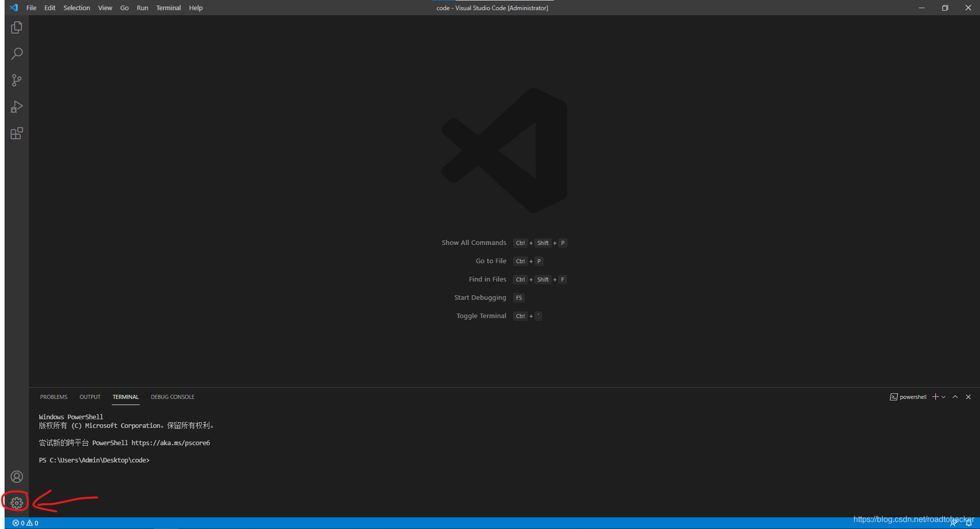The height and width of the screenshot is (529, 980).
Task: Click the Toggle Terminal label
Action: click(481, 316)
